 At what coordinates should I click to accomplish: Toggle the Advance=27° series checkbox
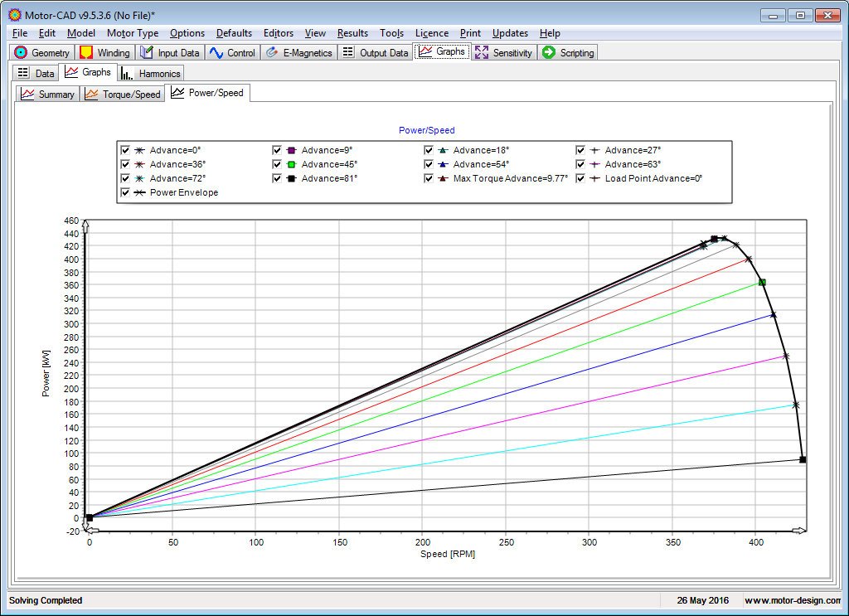[580, 150]
